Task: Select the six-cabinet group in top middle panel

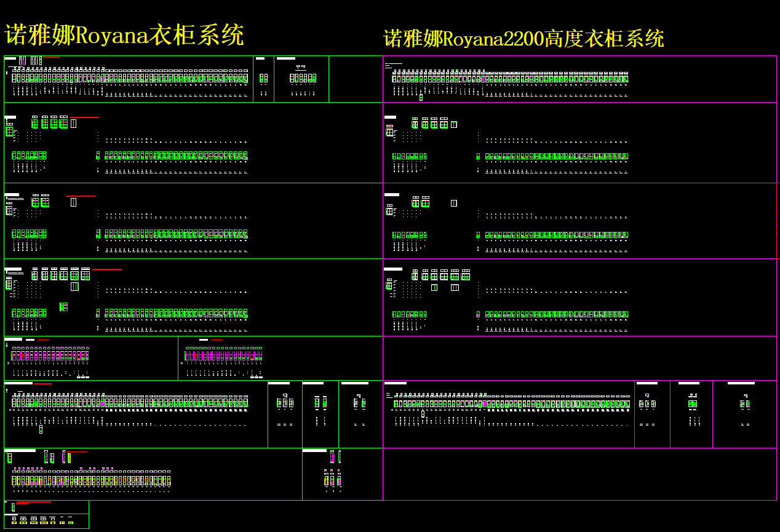Action: pyautogui.click(x=303, y=78)
